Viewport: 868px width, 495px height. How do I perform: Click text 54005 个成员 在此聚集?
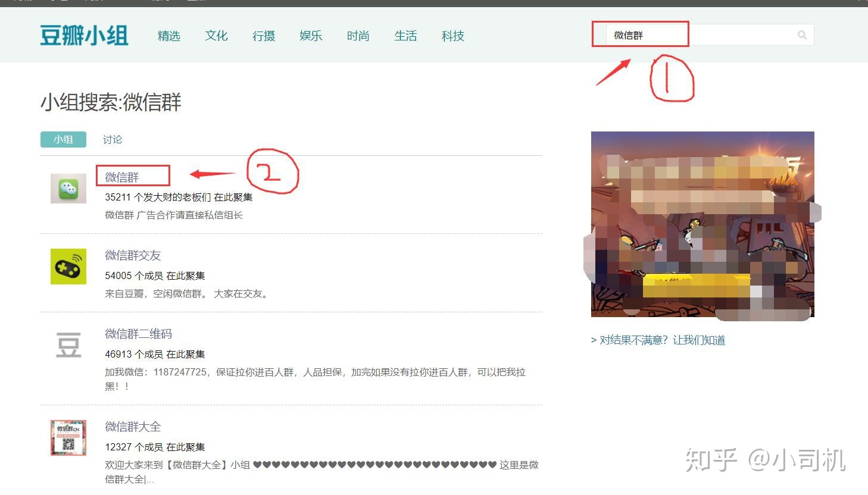(x=155, y=275)
